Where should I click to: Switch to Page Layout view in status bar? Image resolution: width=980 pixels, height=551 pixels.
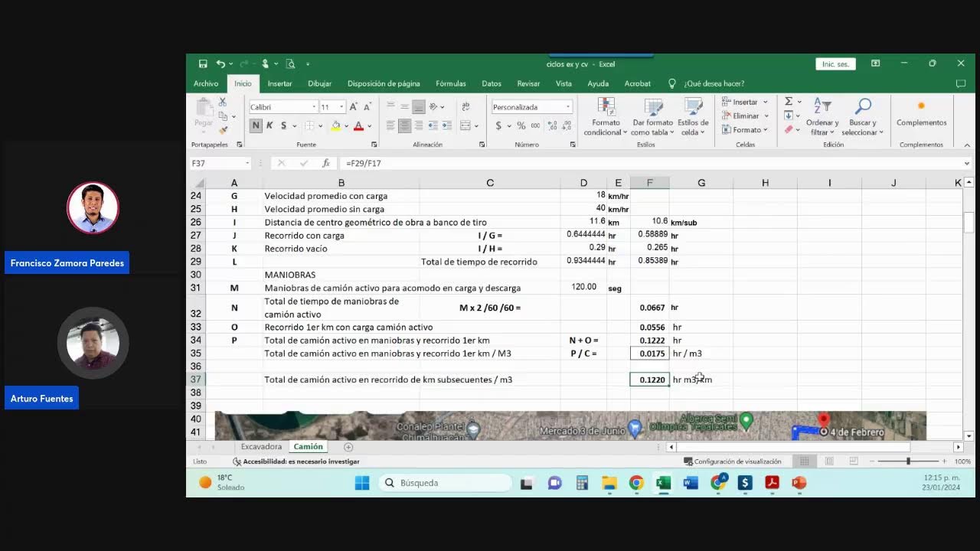829,461
